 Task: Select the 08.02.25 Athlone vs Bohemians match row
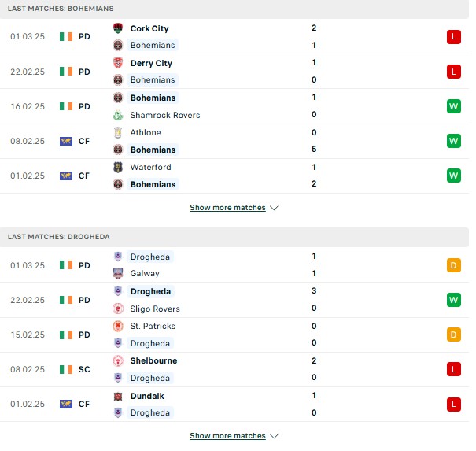pos(234,141)
